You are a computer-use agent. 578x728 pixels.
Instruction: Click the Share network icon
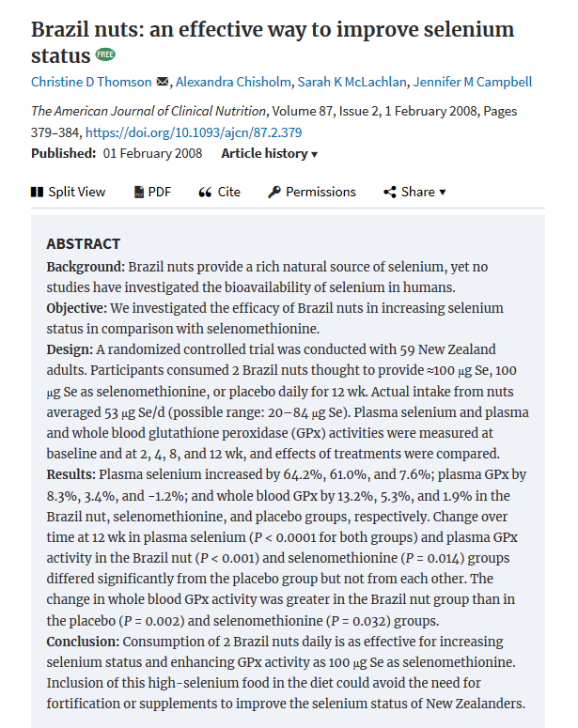point(390,192)
